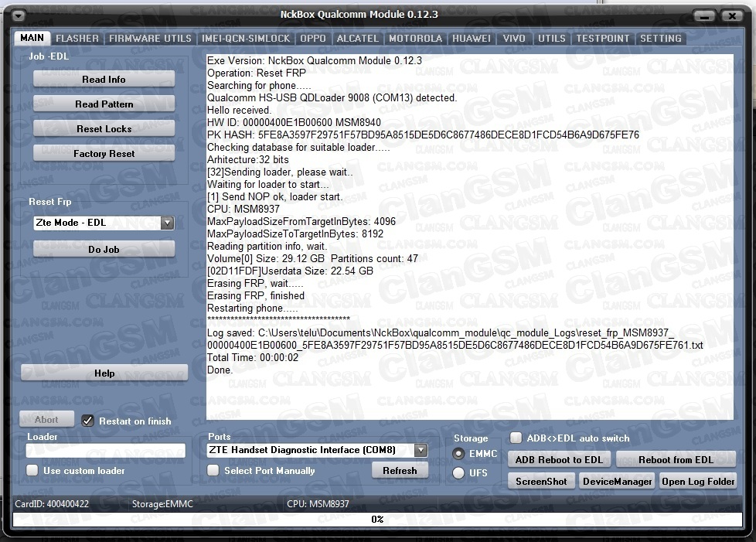Select UFS storage radio button

click(458, 473)
